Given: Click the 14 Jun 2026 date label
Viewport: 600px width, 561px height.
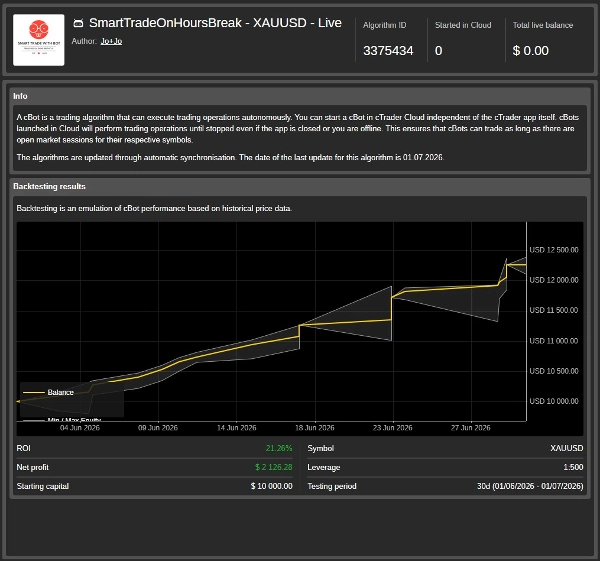Looking at the screenshot, I should pos(236,428).
